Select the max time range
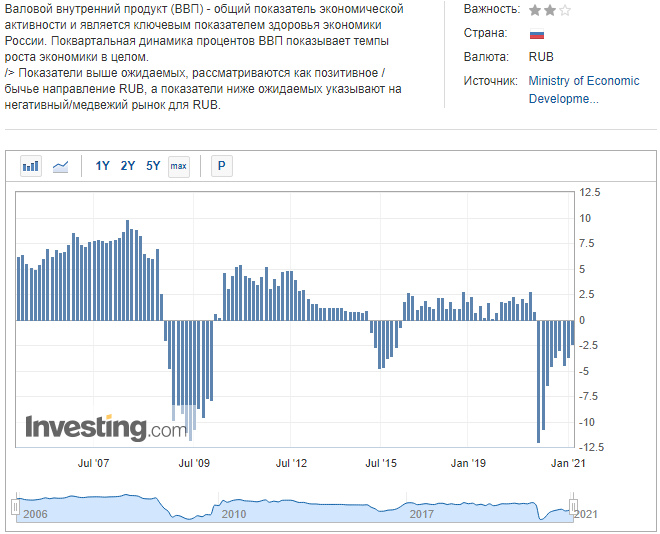This screenshot has width=660, height=534. pyautogui.click(x=178, y=166)
